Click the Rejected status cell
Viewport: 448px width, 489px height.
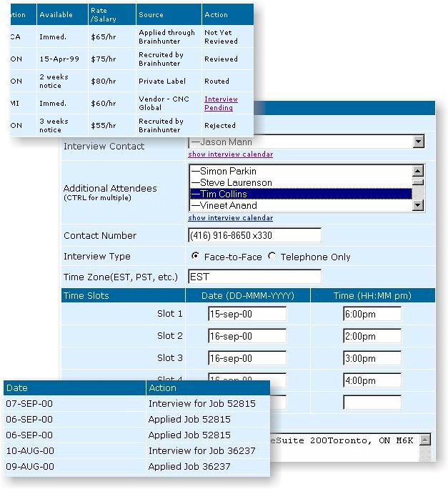(x=228, y=125)
